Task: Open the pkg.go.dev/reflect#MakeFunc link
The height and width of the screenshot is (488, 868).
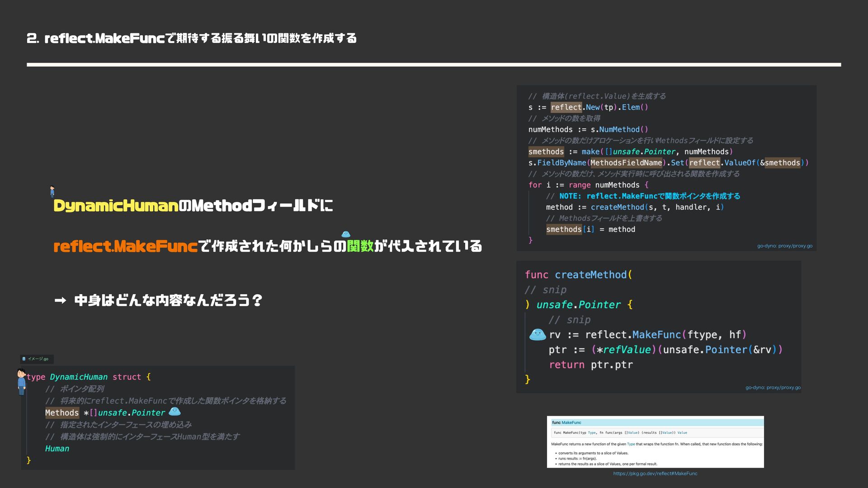Action: (x=655, y=474)
